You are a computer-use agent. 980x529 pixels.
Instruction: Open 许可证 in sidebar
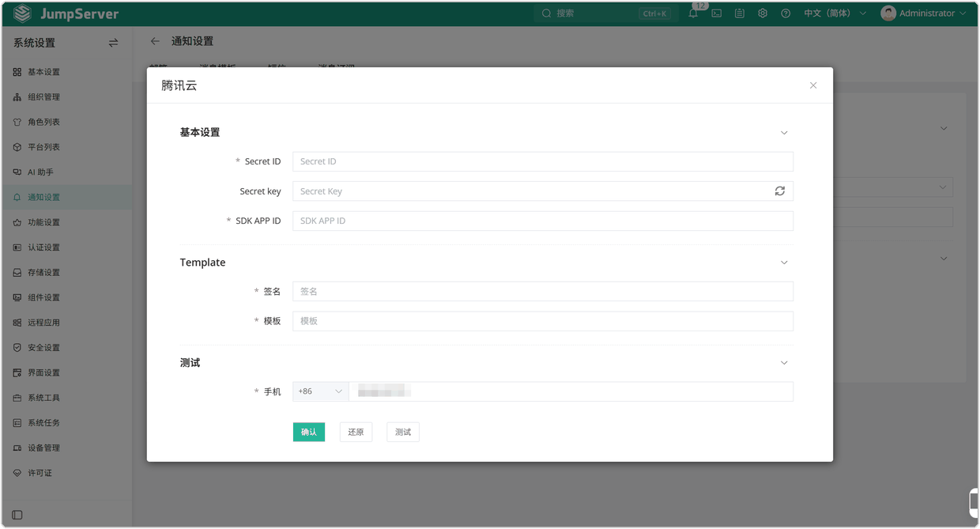click(x=66, y=474)
